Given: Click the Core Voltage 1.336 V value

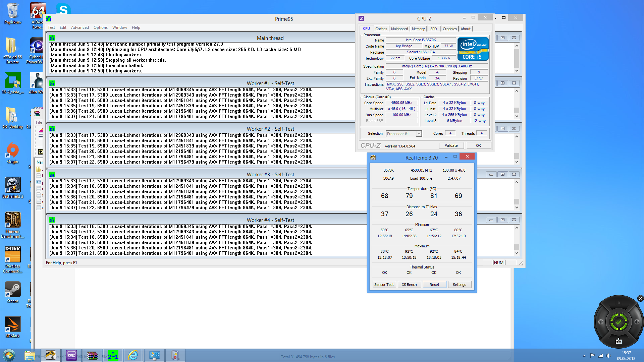Looking at the screenshot, I should pyautogui.click(x=444, y=58).
